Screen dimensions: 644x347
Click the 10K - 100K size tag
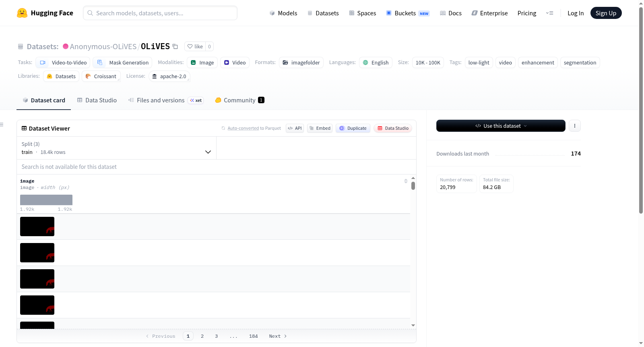pyautogui.click(x=428, y=62)
